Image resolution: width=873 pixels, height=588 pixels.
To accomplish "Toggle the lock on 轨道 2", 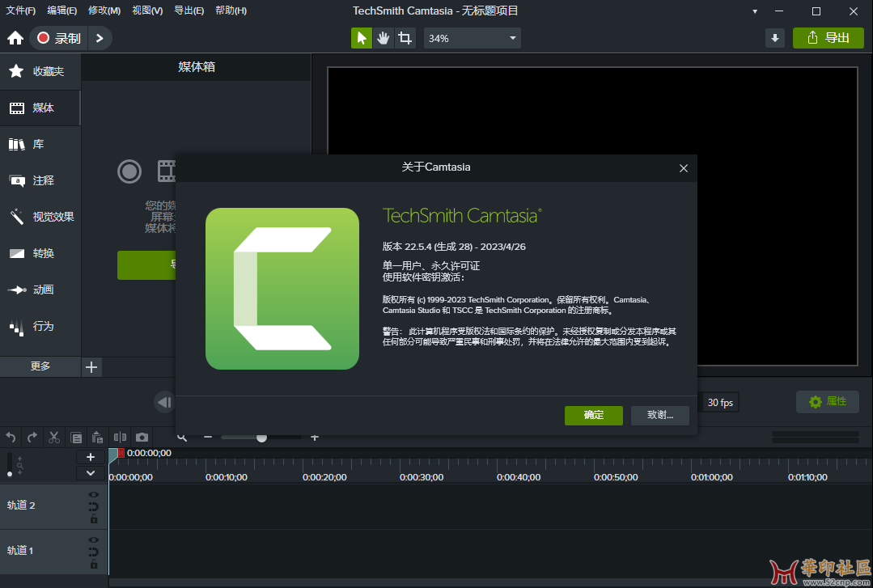I will (x=94, y=519).
